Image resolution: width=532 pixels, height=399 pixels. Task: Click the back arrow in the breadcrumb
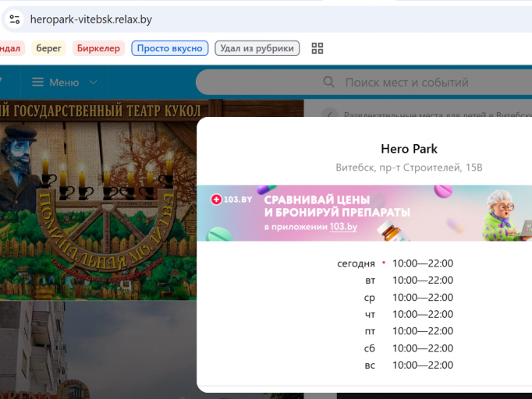pos(329,115)
